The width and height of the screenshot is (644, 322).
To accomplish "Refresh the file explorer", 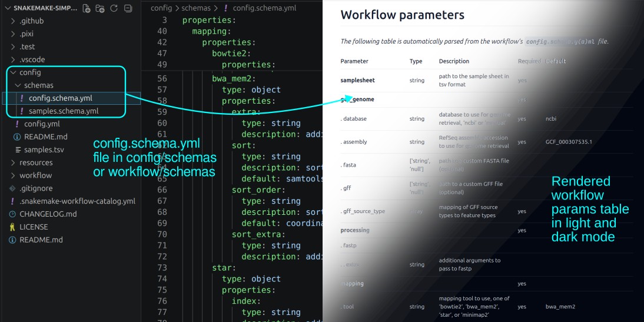I will click(114, 8).
